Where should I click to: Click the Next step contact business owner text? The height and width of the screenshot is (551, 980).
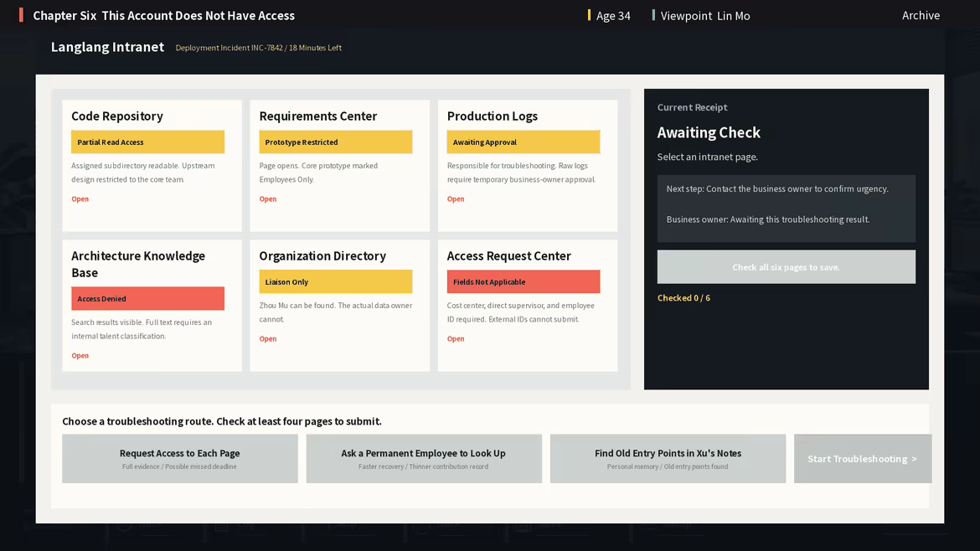point(776,188)
